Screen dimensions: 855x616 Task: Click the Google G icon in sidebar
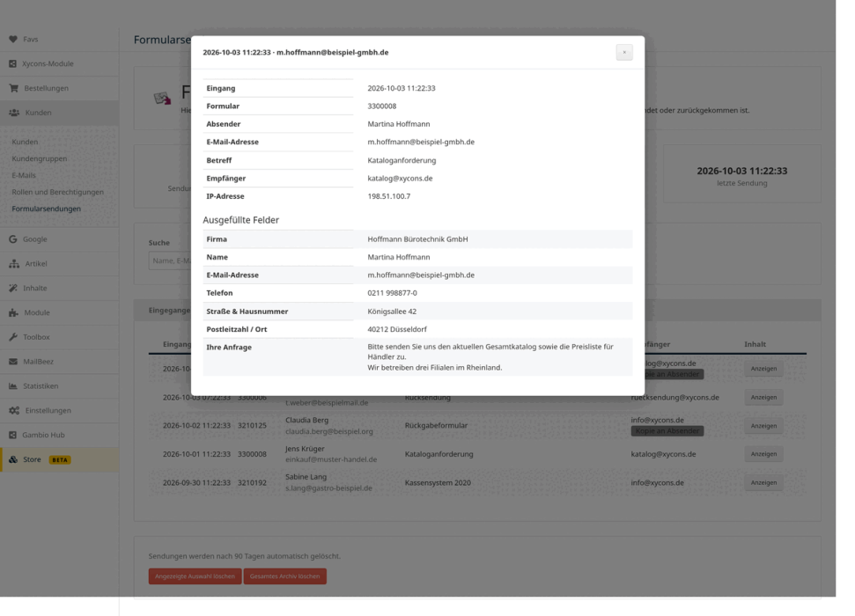coord(13,239)
